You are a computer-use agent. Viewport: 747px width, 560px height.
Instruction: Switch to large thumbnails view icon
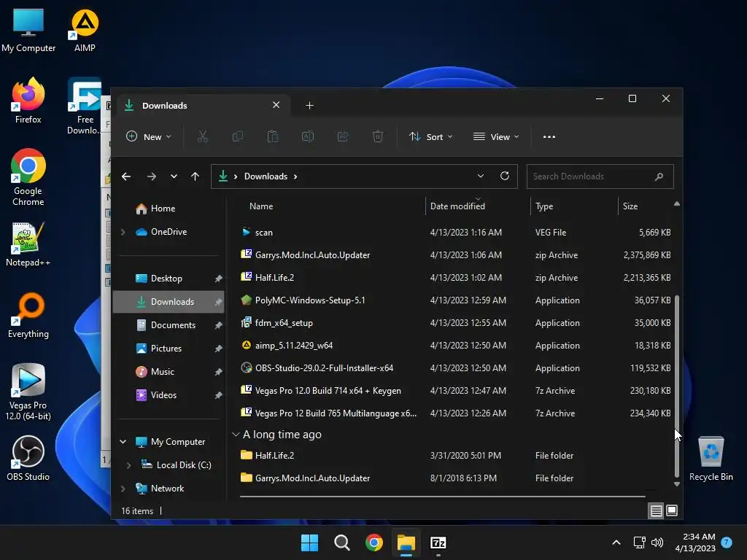(x=672, y=510)
